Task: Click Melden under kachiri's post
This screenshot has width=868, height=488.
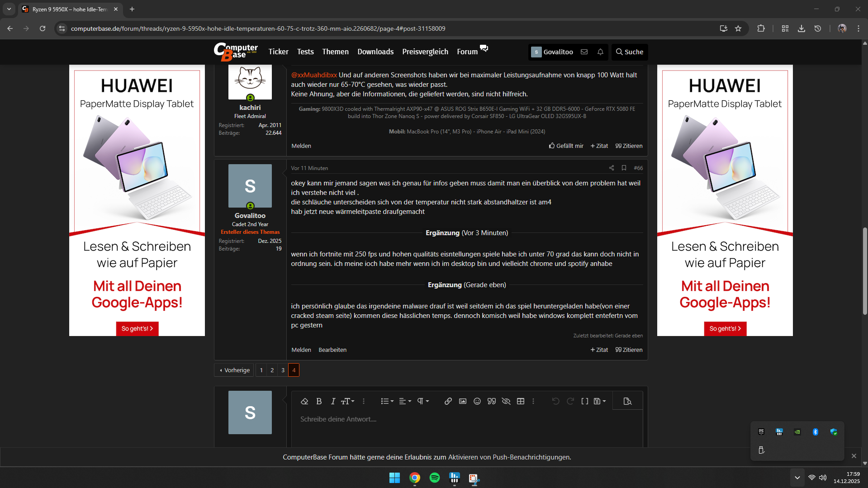Action: [x=301, y=146]
